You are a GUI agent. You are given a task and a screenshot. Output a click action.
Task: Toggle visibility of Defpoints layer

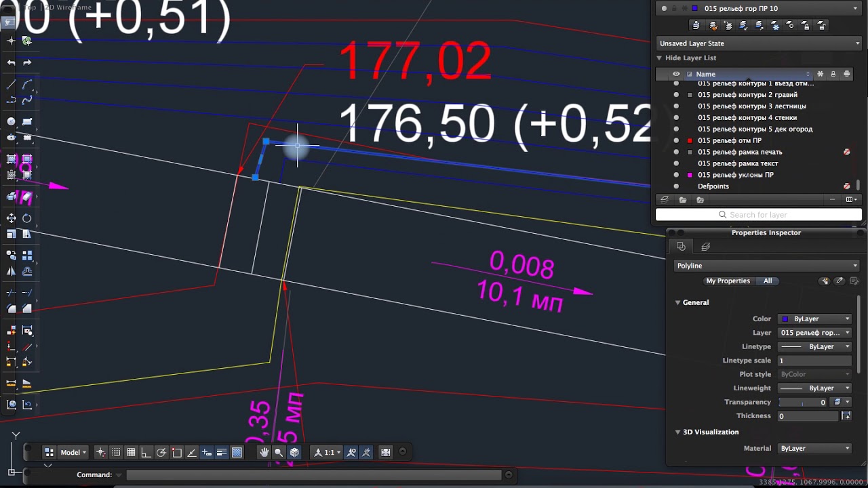pyautogui.click(x=676, y=186)
